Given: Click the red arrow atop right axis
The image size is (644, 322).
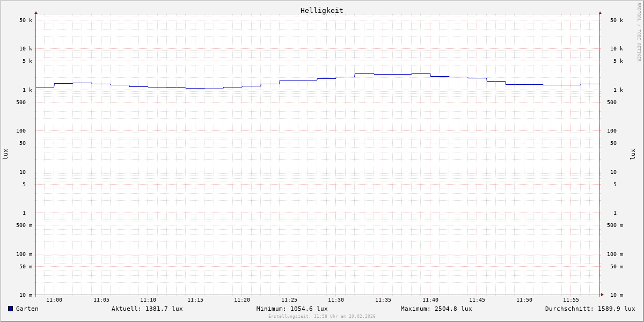Looking at the screenshot, I should [600, 12].
